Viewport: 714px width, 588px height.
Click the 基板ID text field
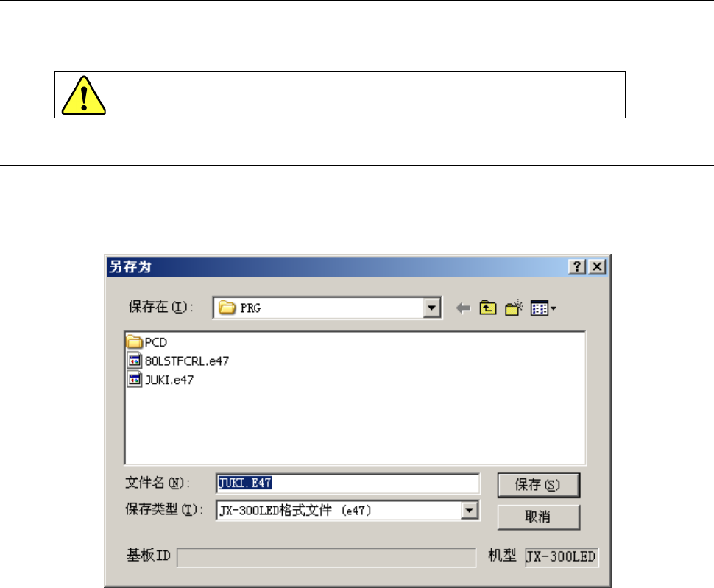pos(326,558)
